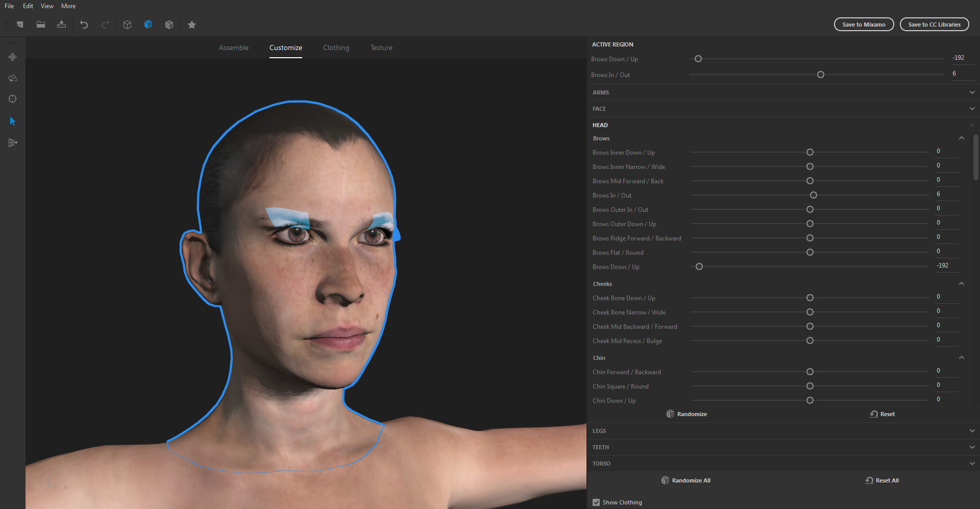Collapse the Chin parameter group
Viewport: 980px width, 509px height.
pyautogui.click(x=962, y=357)
